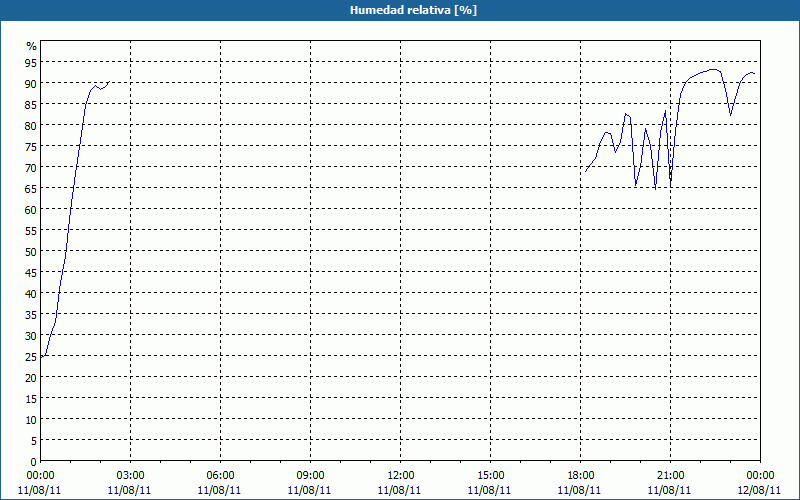
Task: Click the y-axis value 75
Action: click(31, 146)
